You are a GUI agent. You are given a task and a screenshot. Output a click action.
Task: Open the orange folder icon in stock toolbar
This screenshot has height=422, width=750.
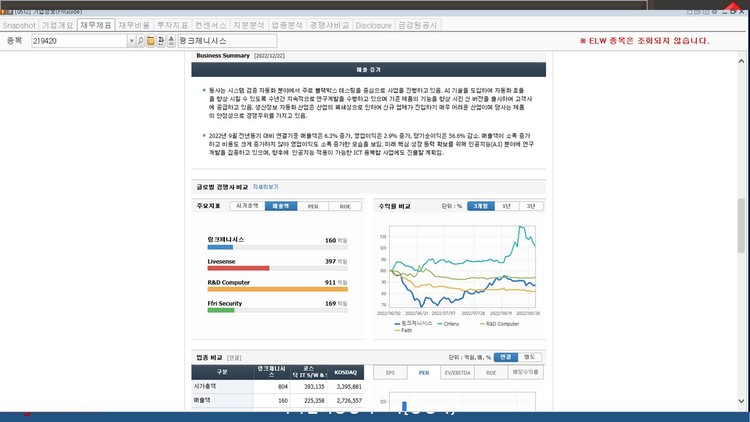pyautogui.click(x=151, y=41)
